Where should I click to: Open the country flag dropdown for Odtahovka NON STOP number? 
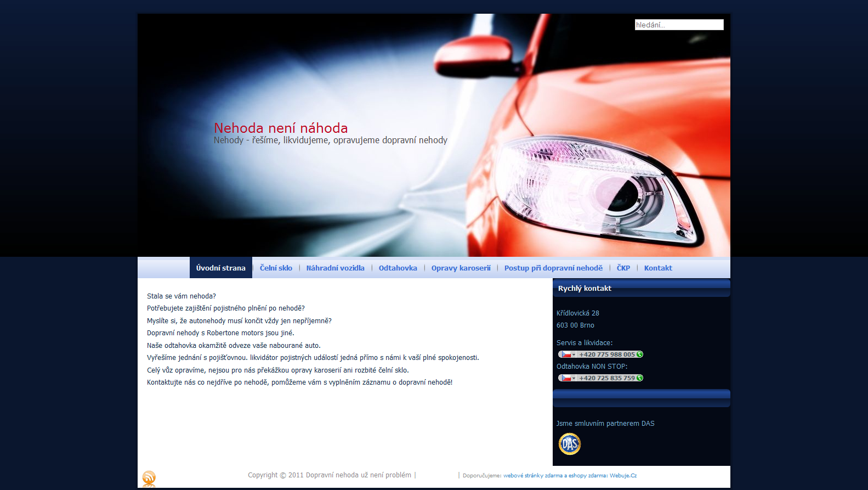(568, 378)
